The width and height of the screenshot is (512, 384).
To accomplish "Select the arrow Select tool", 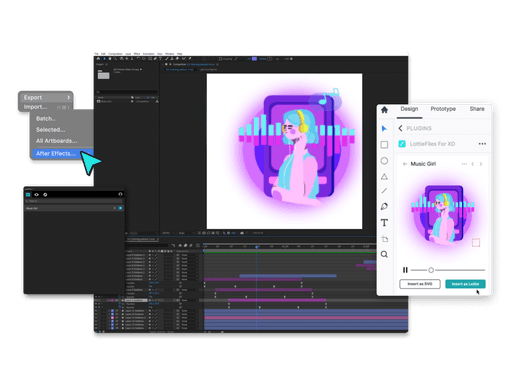I will (x=384, y=128).
